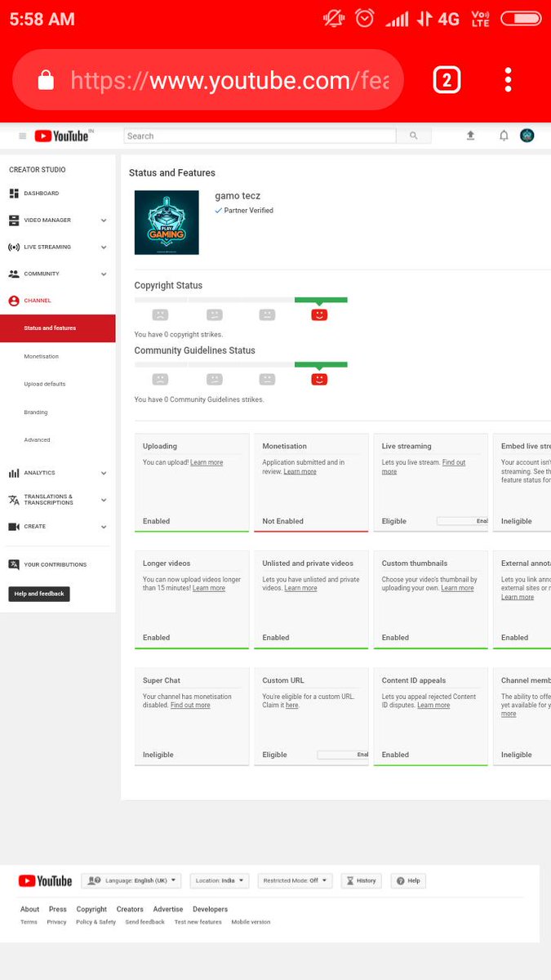Image resolution: width=551 pixels, height=980 pixels.
Task: Click Find out more under Super Chat
Action: pyautogui.click(x=190, y=705)
